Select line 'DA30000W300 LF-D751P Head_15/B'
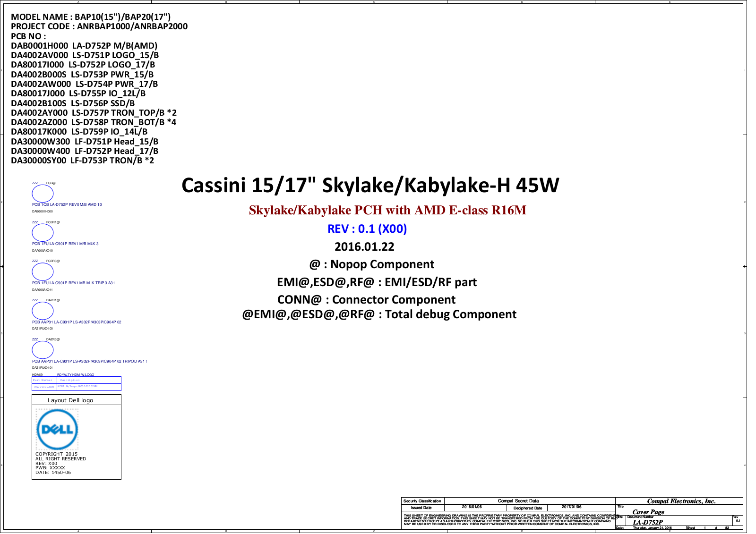Viewport: 756px width, 534px height. coord(85,142)
